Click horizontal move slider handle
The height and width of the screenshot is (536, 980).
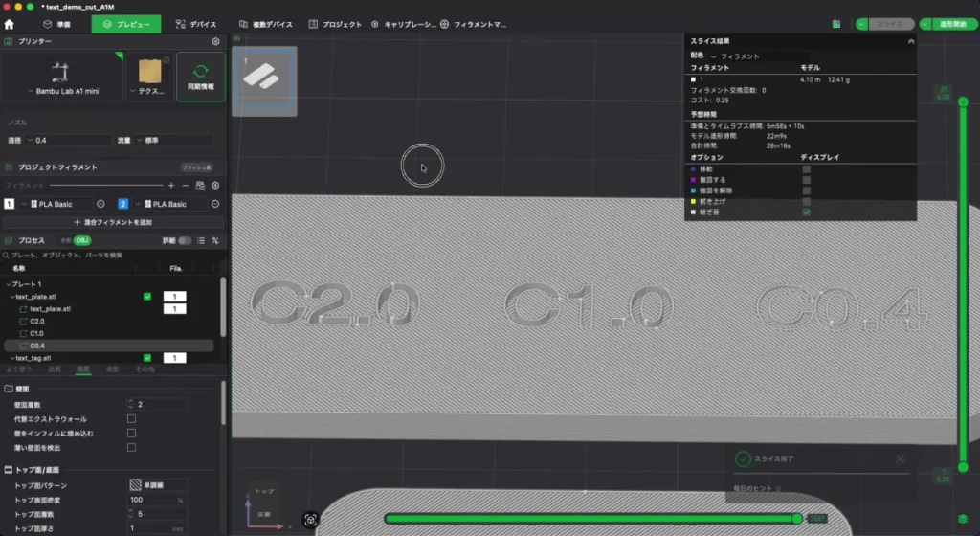[797, 519]
